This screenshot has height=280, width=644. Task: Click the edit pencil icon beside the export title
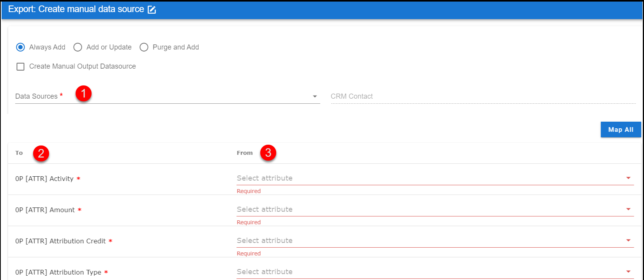pos(152,10)
